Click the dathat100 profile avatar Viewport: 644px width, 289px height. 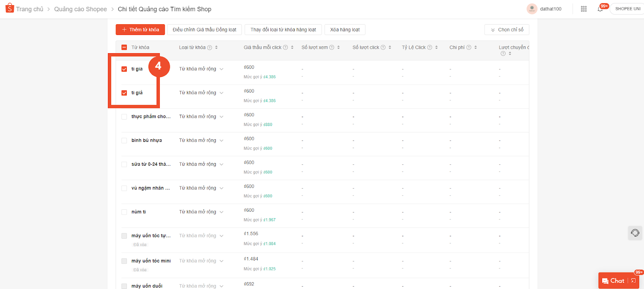click(x=532, y=9)
